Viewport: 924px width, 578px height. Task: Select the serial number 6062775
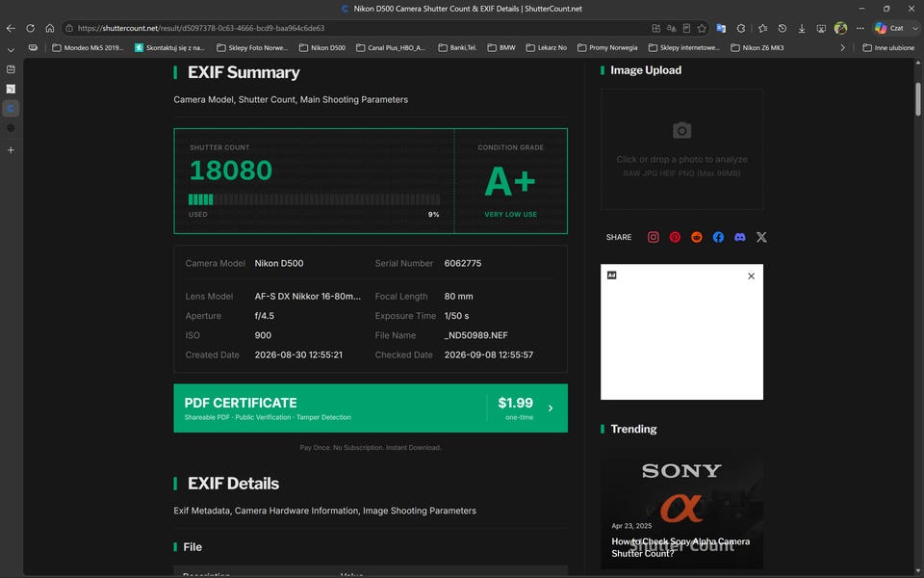click(x=463, y=264)
